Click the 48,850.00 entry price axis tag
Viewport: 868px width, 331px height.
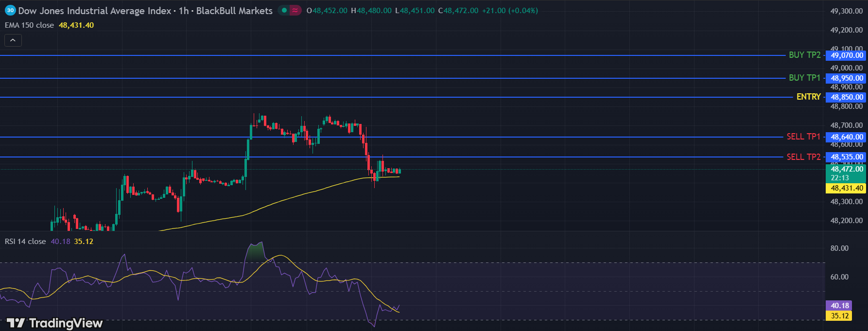pos(846,97)
